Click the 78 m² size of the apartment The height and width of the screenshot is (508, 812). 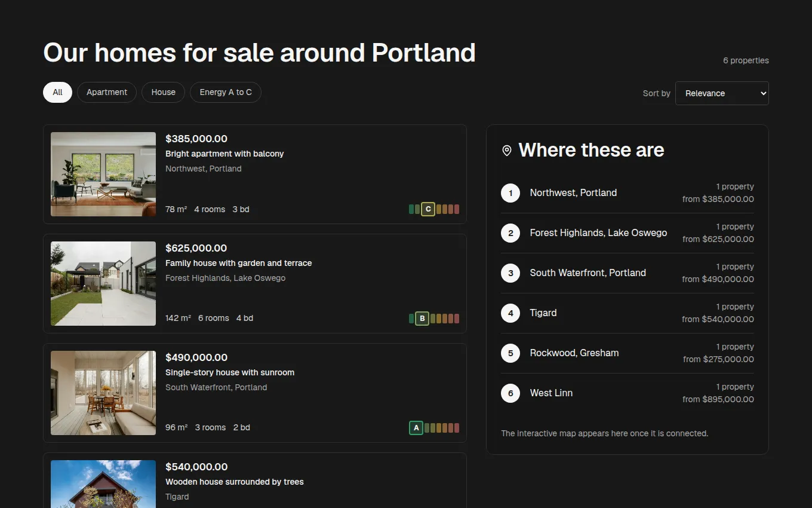(176, 209)
